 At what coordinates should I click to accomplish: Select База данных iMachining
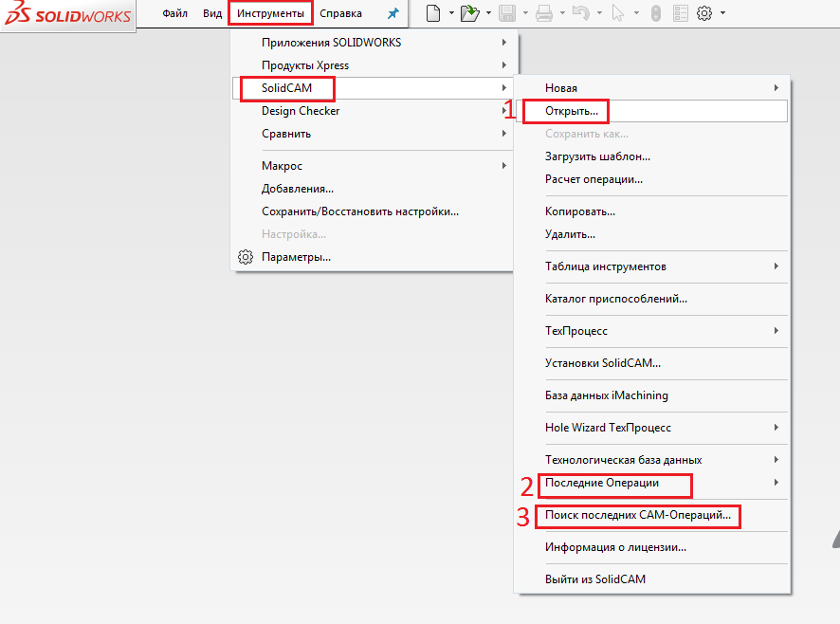[x=652, y=395]
